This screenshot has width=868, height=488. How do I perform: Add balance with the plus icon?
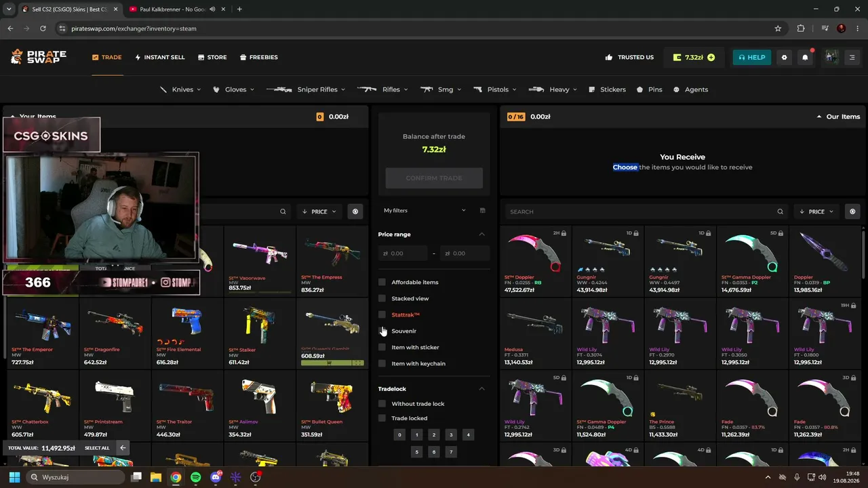(x=711, y=58)
